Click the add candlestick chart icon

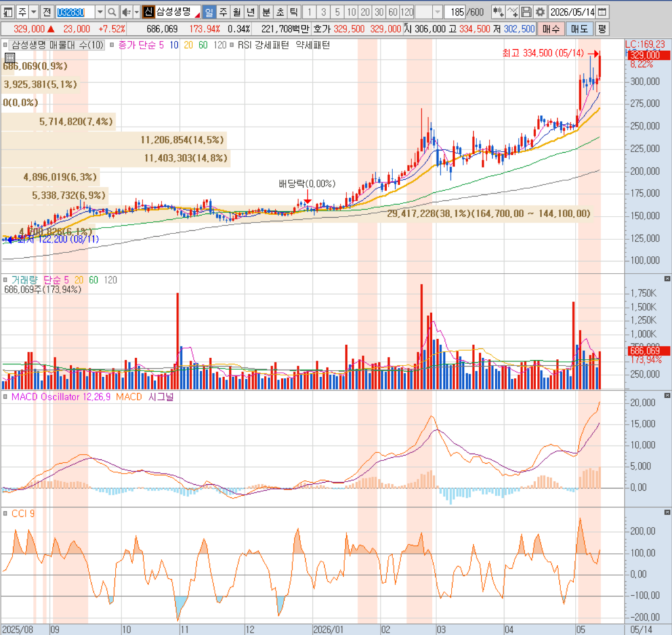(498, 12)
